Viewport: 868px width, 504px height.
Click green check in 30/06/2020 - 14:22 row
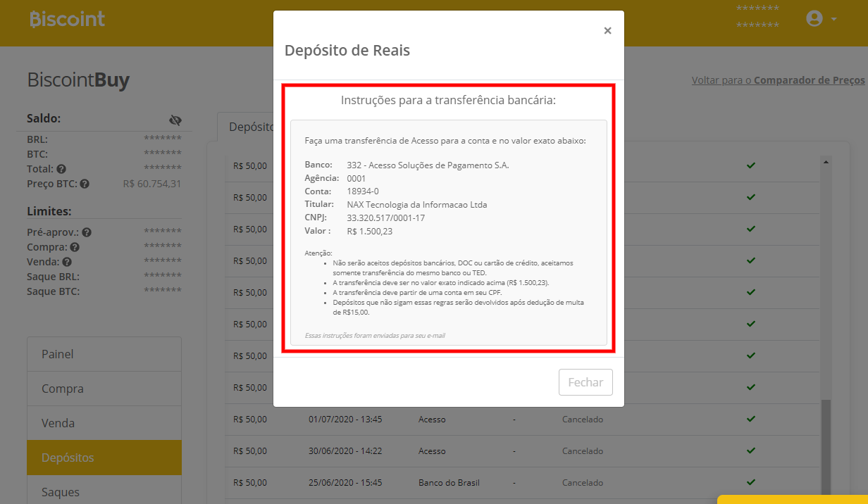click(x=751, y=451)
